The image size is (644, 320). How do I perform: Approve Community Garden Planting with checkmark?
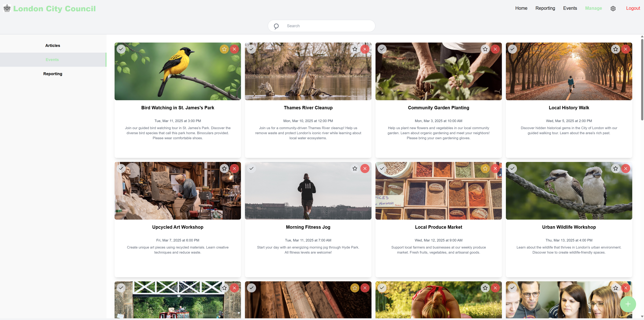tap(382, 49)
